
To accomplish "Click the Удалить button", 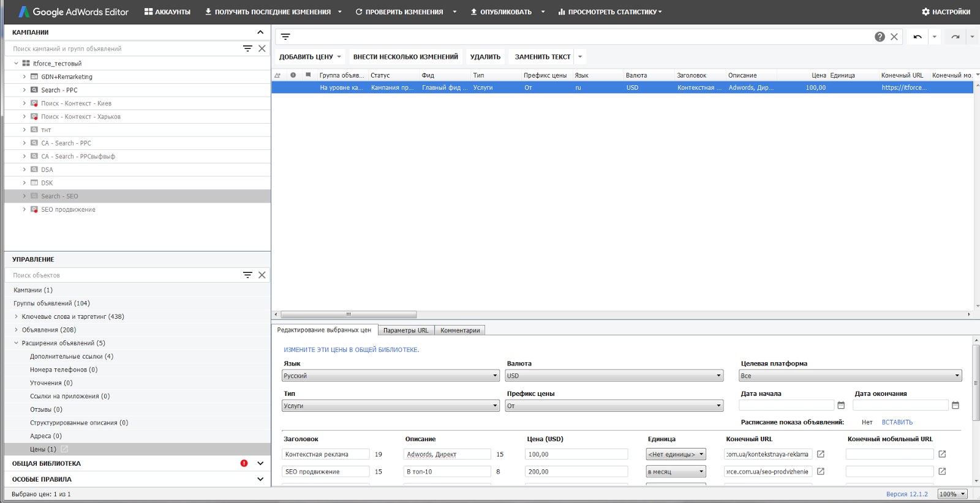I will (485, 57).
